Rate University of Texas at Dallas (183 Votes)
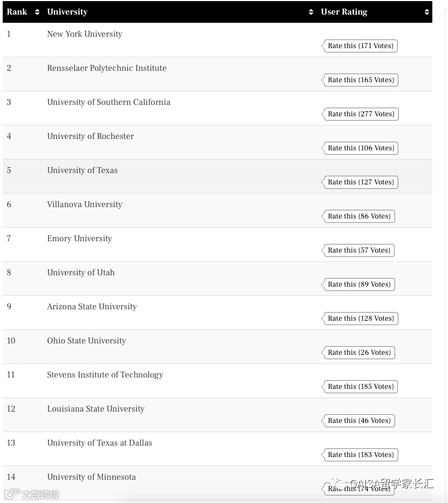The image size is (448, 503). [360, 455]
